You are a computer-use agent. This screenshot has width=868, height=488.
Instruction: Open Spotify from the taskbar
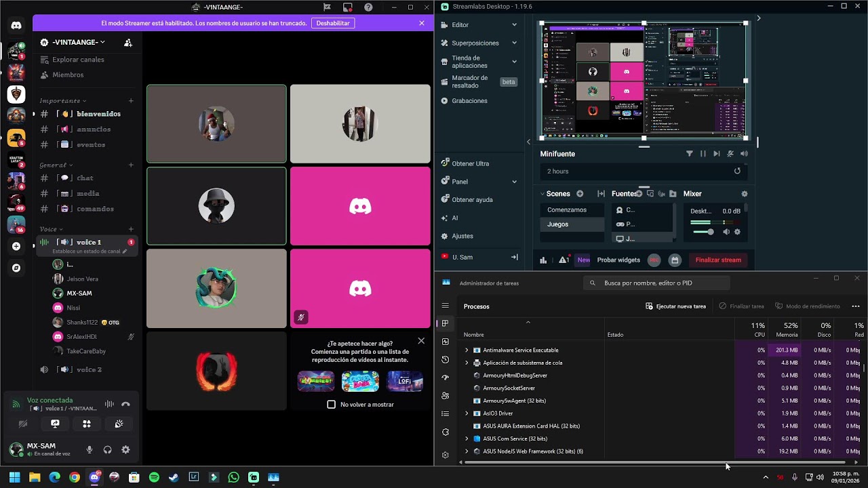point(154,477)
